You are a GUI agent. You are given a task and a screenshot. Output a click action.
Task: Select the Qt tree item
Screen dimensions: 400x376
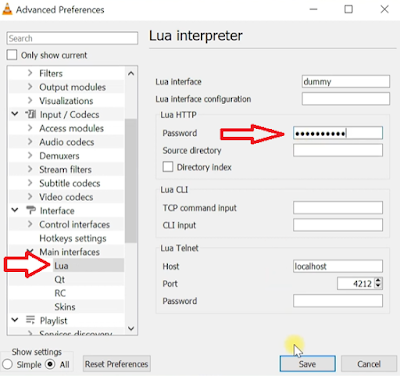60,279
